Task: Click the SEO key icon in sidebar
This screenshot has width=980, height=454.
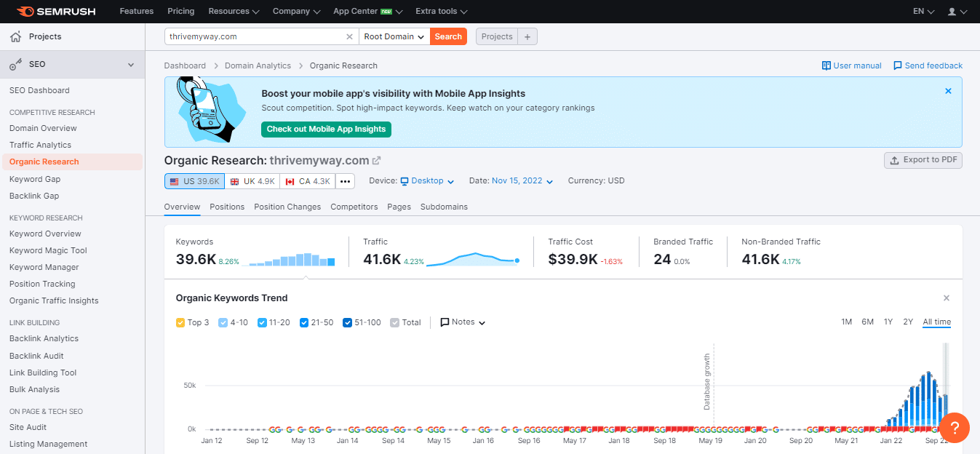Action: coord(16,65)
